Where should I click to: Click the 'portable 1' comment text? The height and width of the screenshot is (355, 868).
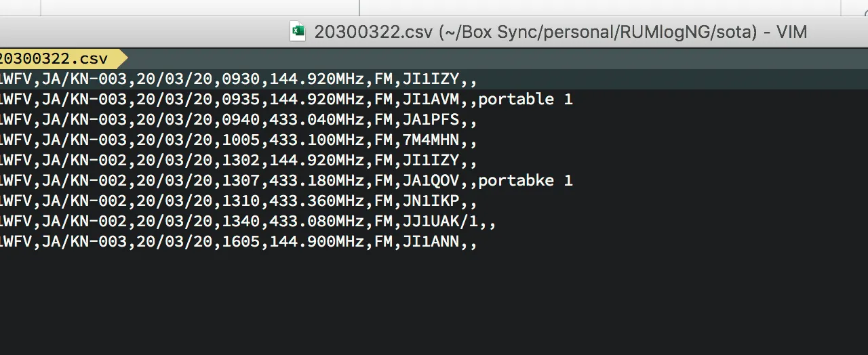pos(526,100)
